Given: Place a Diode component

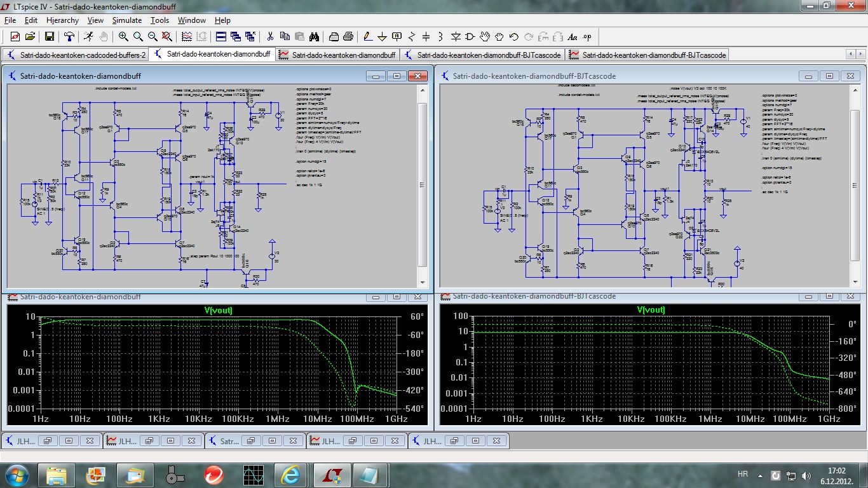Looking at the screenshot, I should point(456,36).
